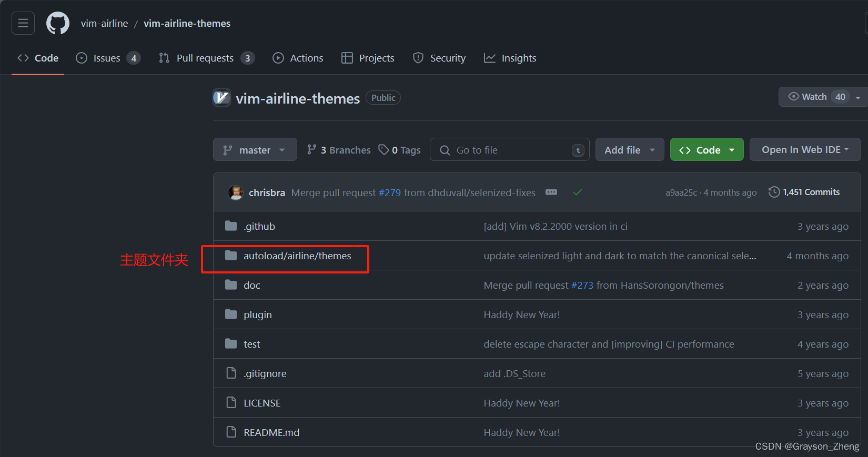The width and height of the screenshot is (868, 457).
Task: Open commit hash a9aa25c
Action: point(681,192)
